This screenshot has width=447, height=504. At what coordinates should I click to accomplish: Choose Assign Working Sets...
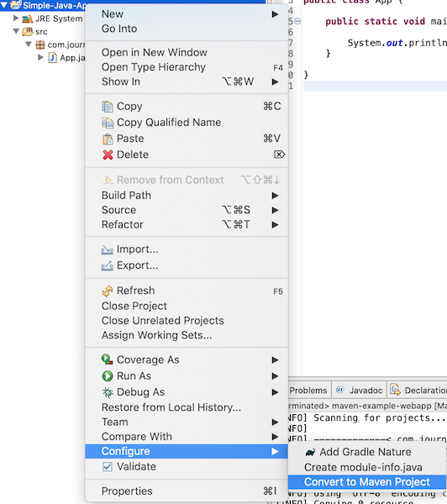pyautogui.click(x=187, y=335)
